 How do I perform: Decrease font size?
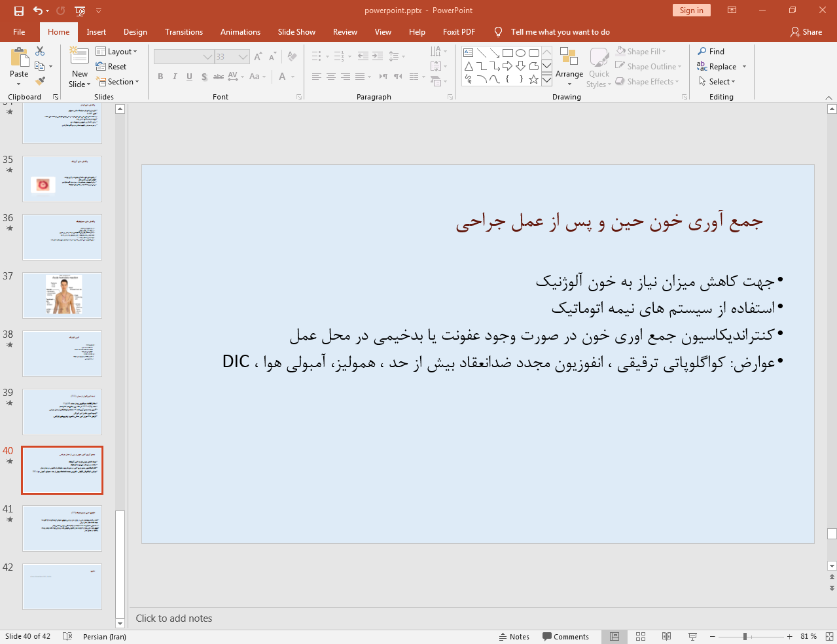pos(272,57)
